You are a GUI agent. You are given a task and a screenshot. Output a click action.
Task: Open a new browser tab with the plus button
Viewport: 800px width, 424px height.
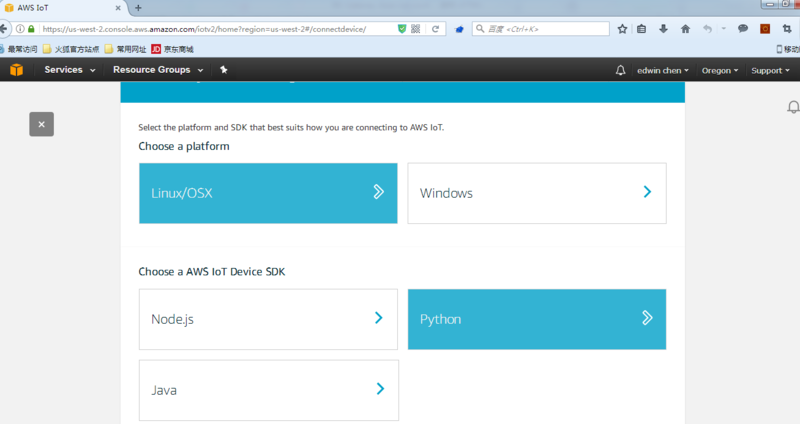(x=138, y=8)
